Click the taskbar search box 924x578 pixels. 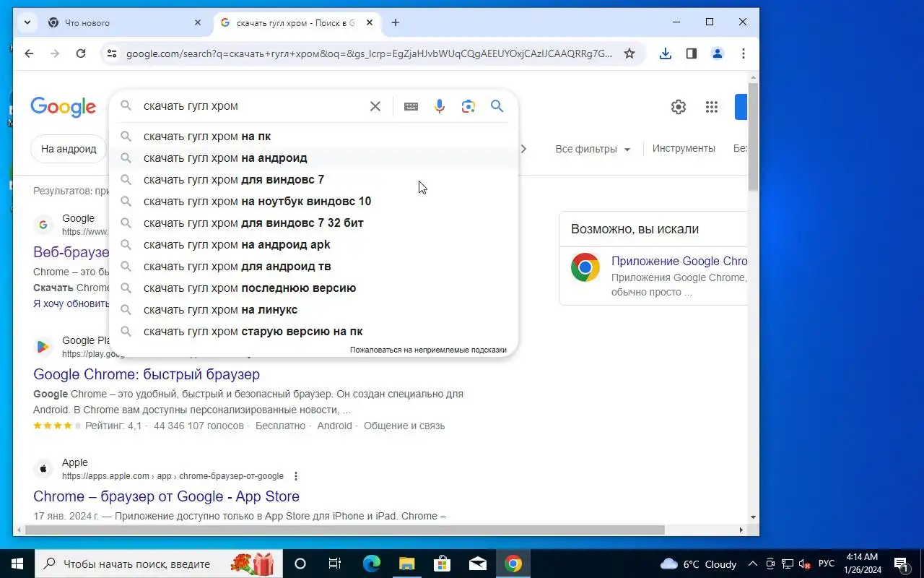coord(158,564)
